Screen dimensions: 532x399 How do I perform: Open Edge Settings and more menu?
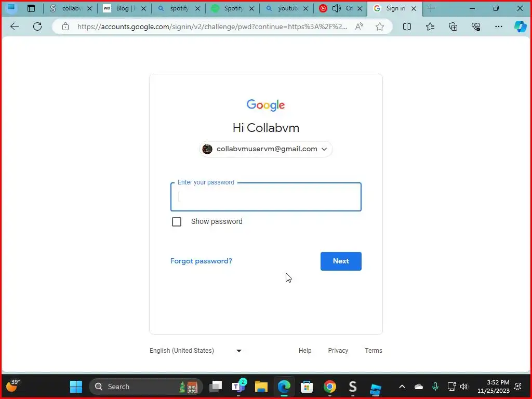click(498, 26)
